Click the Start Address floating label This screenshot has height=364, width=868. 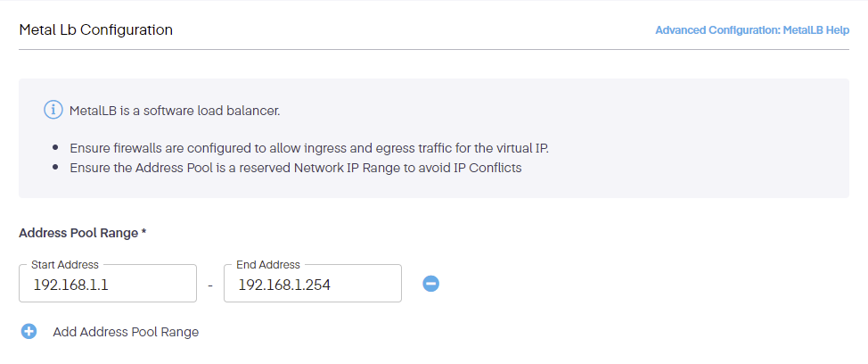point(65,265)
